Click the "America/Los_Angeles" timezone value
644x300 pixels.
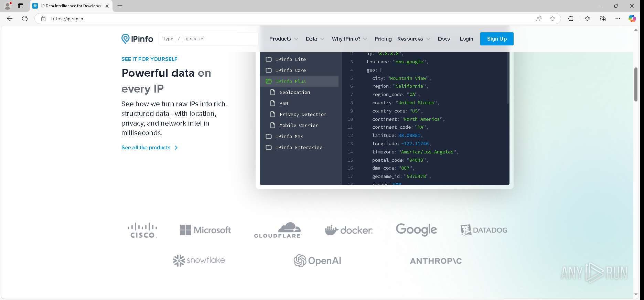427,152
